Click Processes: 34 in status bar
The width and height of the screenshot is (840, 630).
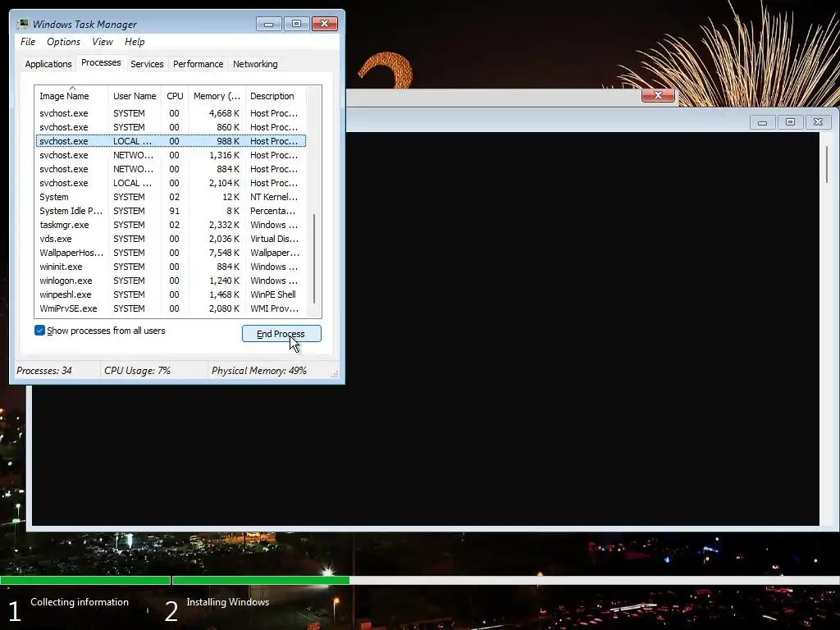click(44, 370)
